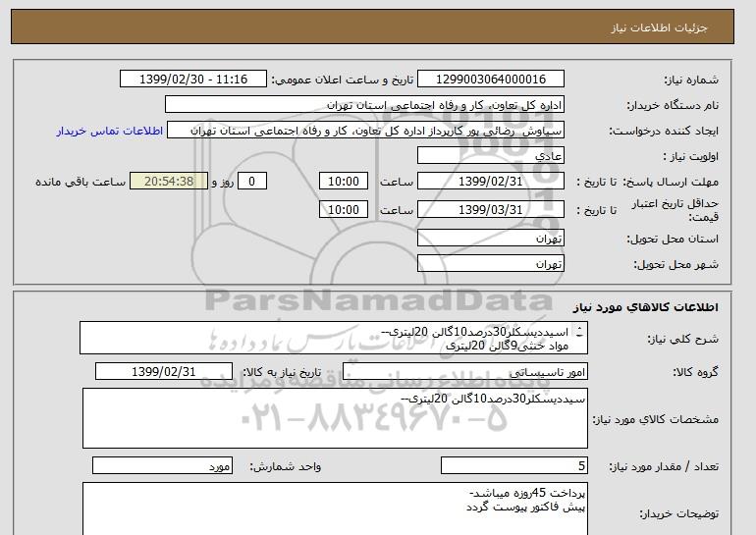Screen dimensions: 756x535
Task: Click the need number field 1299003064000016
Action: (x=490, y=80)
